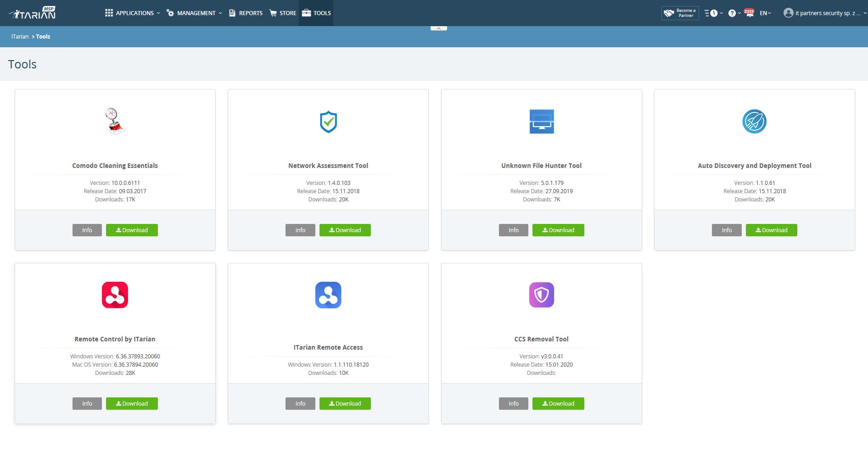
Task: Click the red Remote Control by ITarian icon
Action: click(115, 295)
